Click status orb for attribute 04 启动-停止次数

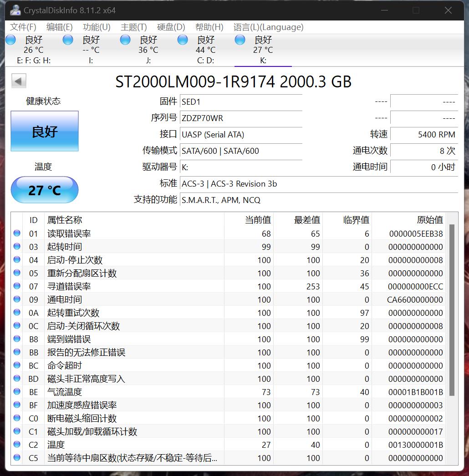point(17,259)
